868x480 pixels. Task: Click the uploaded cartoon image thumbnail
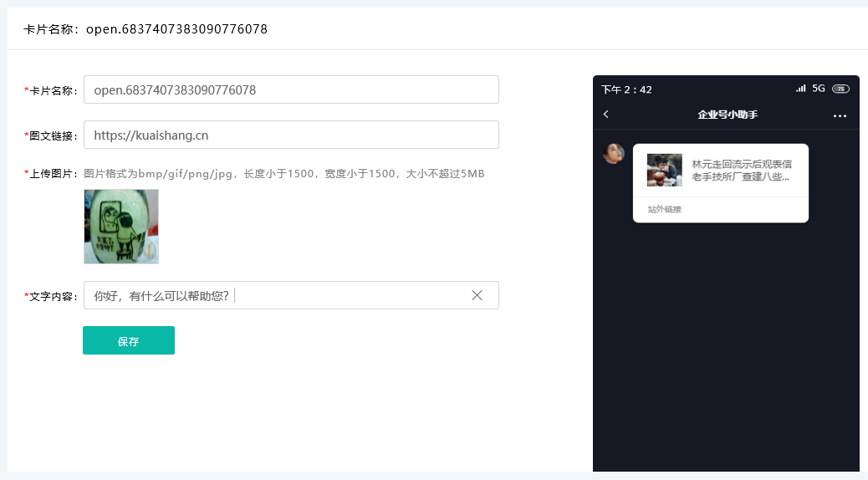tap(121, 227)
